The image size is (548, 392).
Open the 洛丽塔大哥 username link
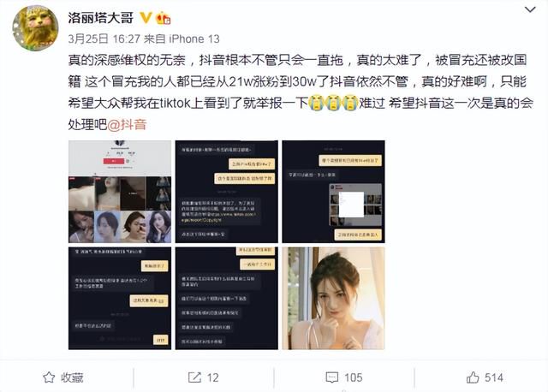tap(101, 17)
